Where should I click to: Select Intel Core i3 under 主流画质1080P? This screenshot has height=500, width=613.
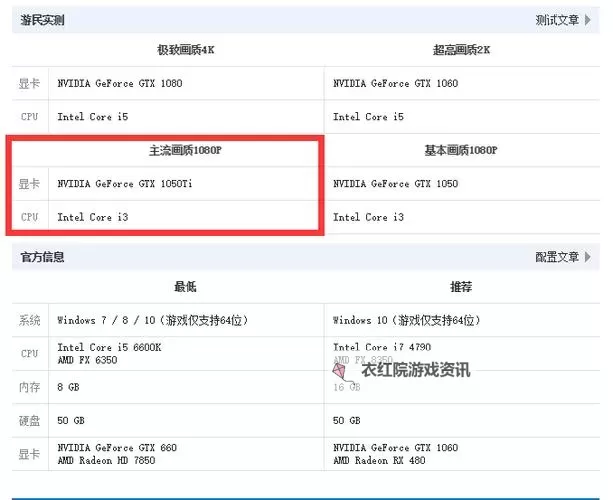coord(93,217)
